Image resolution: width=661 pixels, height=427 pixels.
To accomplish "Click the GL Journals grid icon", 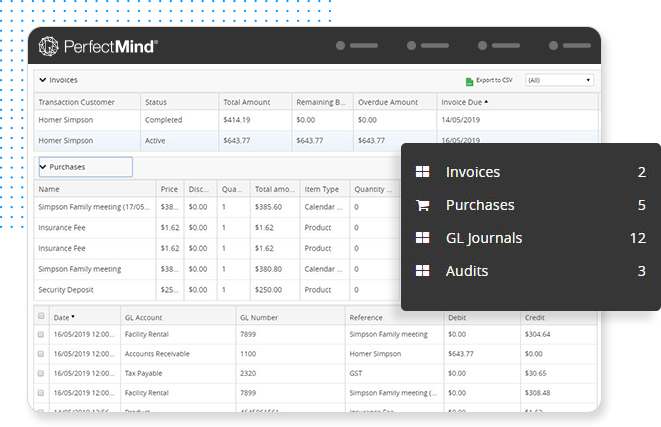I will coord(422,238).
